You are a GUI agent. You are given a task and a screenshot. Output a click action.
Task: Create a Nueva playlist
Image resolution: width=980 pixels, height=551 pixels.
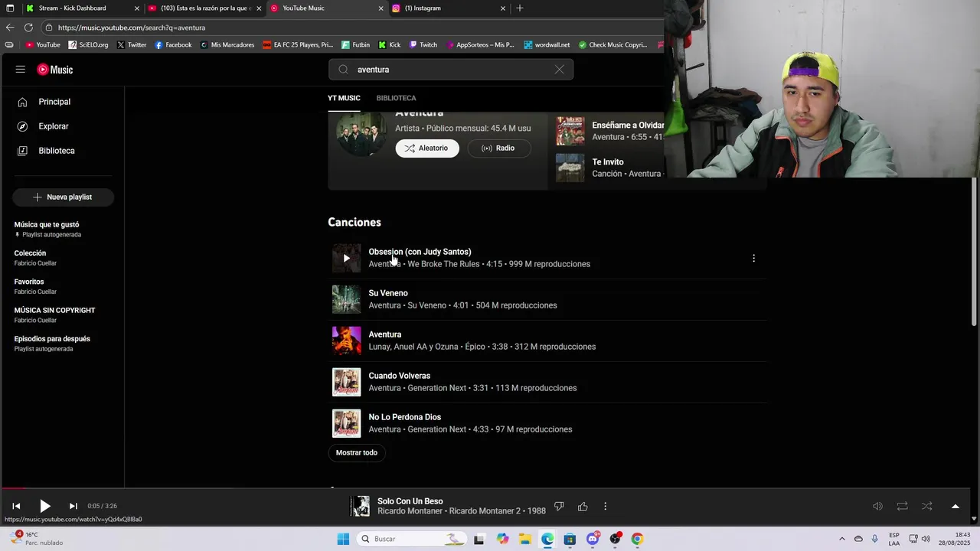63,197
